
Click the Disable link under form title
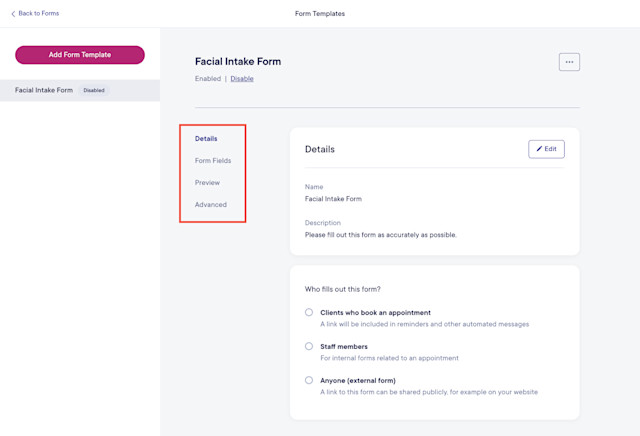[x=242, y=79]
